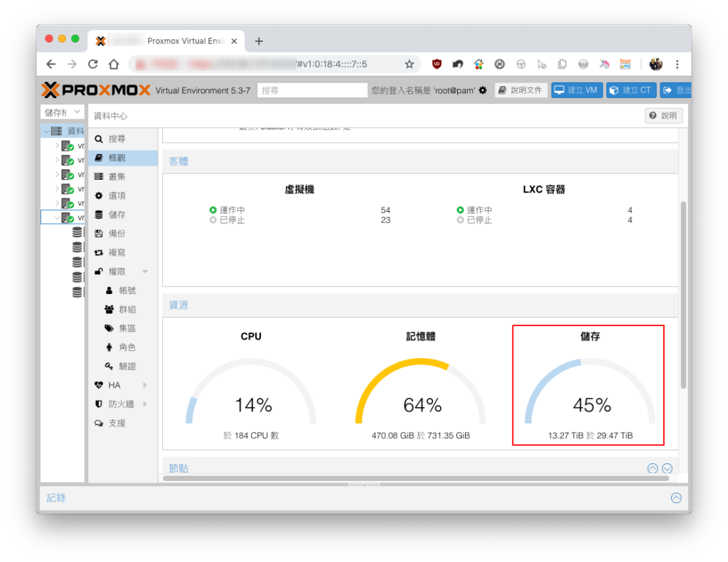Reload the browser page
The image size is (728, 562).
point(93,64)
